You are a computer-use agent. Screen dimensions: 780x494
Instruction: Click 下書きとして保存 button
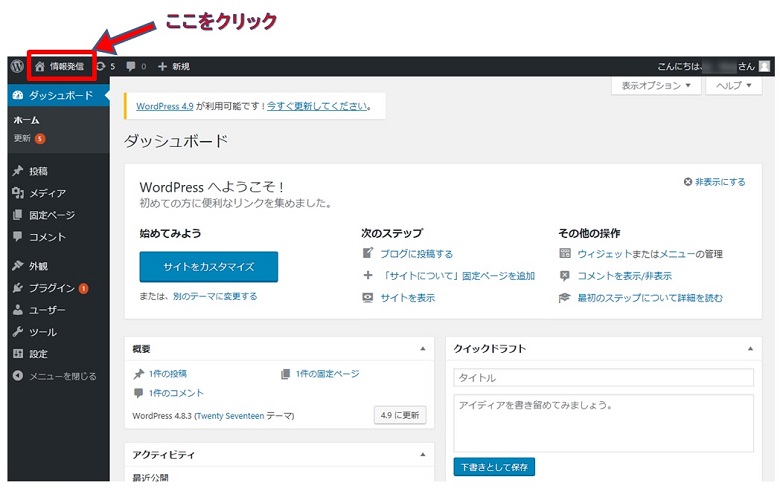click(x=494, y=467)
